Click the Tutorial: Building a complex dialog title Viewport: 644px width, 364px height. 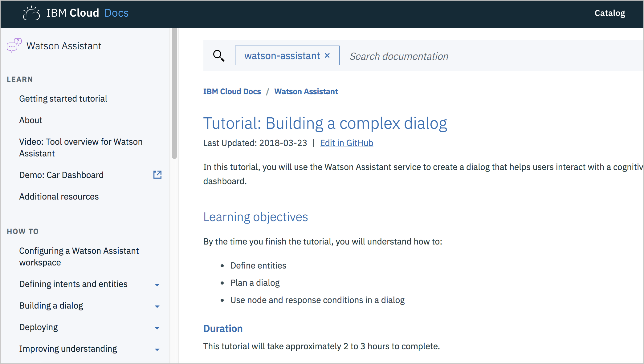click(x=325, y=123)
